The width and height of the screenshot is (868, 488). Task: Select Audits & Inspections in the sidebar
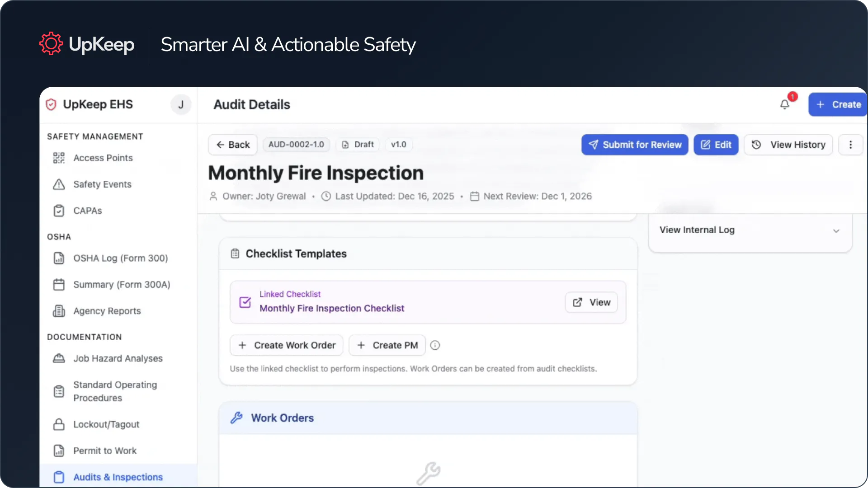coord(118,477)
